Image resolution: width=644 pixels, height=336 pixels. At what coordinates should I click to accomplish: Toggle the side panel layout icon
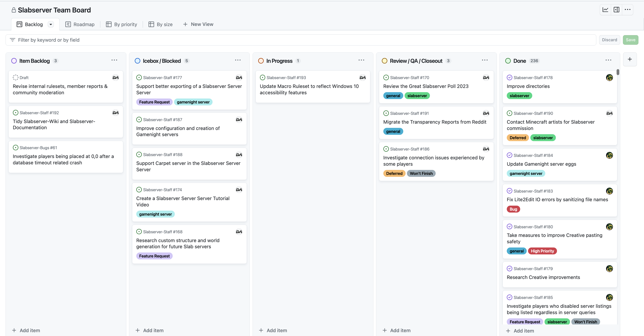tap(617, 10)
